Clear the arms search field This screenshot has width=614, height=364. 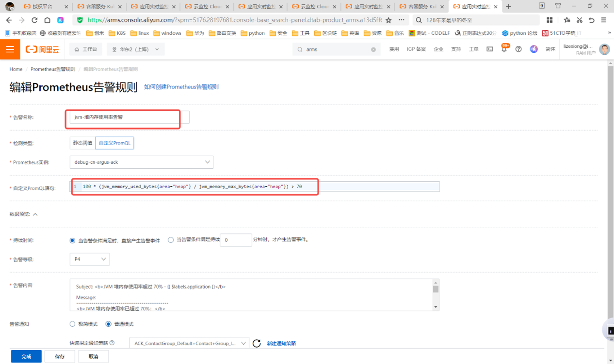pyautogui.click(x=373, y=50)
